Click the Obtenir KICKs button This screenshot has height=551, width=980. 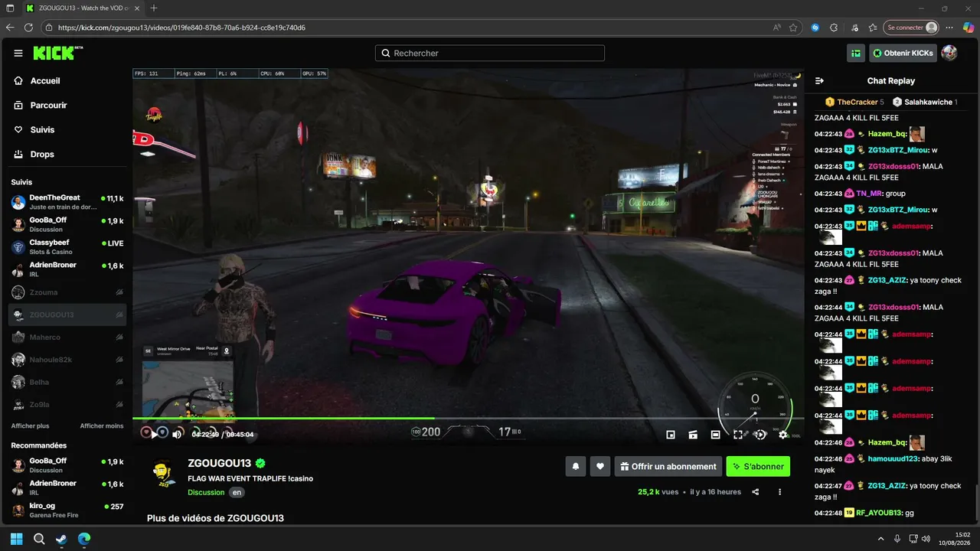tap(903, 54)
